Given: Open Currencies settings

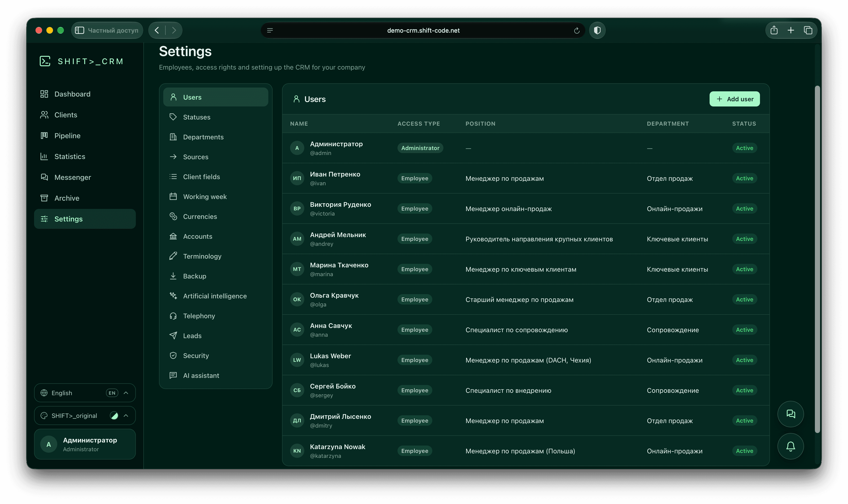Looking at the screenshot, I should (216, 216).
